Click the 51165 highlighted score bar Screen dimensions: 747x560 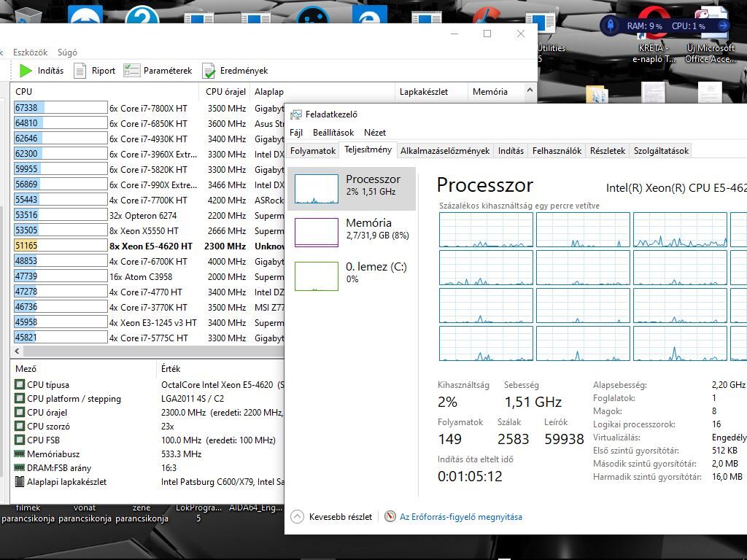[61, 246]
